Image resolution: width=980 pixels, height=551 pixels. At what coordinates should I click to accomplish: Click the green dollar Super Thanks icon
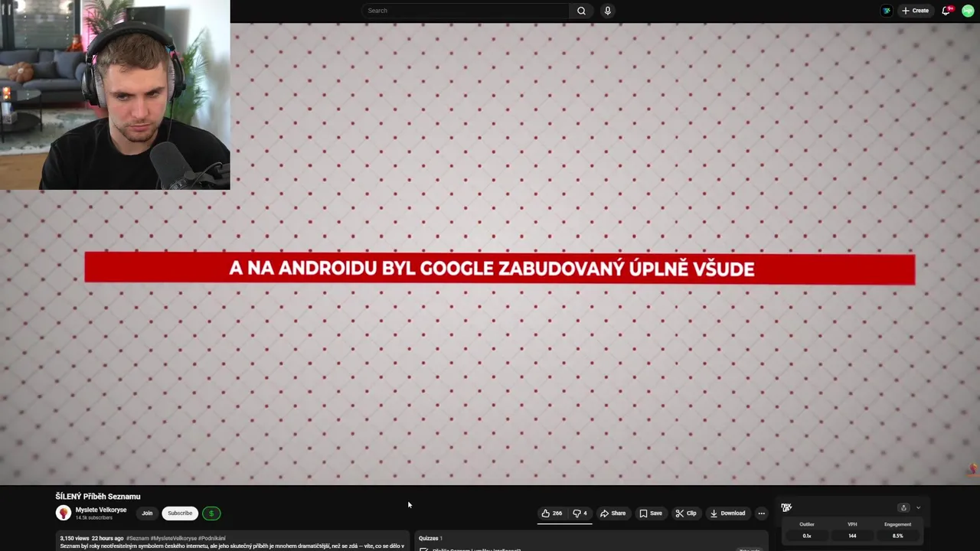click(211, 514)
